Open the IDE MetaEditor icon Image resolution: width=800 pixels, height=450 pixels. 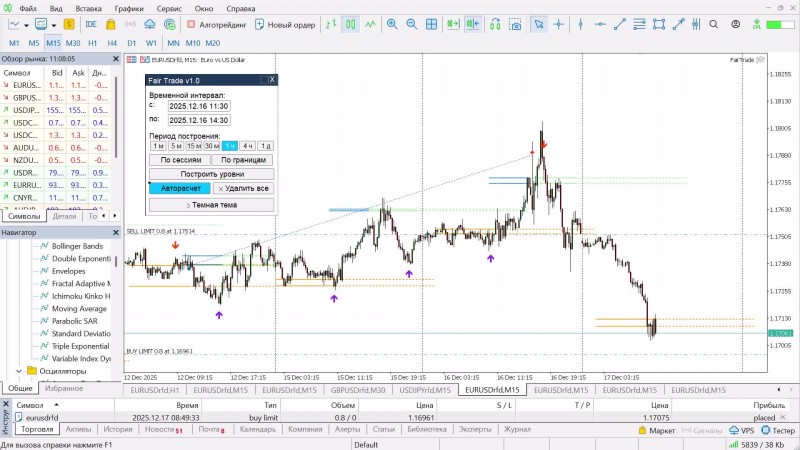coord(91,24)
